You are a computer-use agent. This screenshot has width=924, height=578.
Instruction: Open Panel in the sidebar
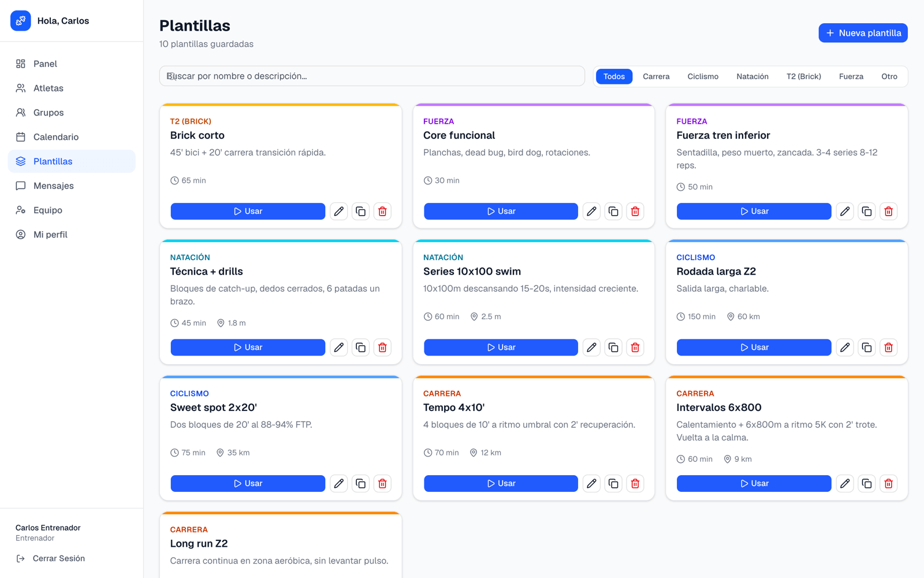72,64
